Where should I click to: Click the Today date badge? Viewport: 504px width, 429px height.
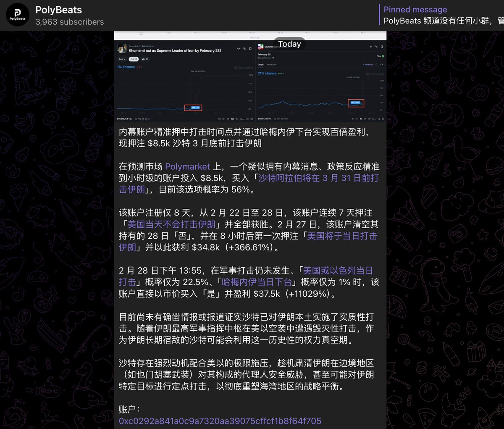pyautogui.click(x=290, y=44)
